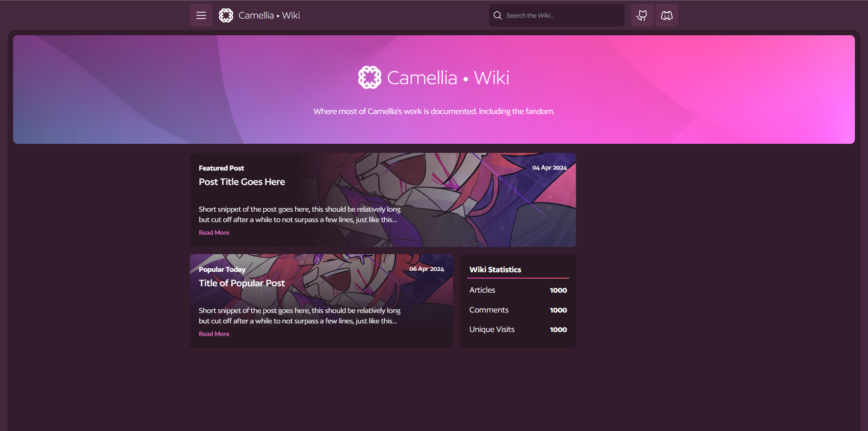Viewport: 868px width, 431px height.
Task: Click the 'Articles' statistic label
Action: [x=482, y=290]
